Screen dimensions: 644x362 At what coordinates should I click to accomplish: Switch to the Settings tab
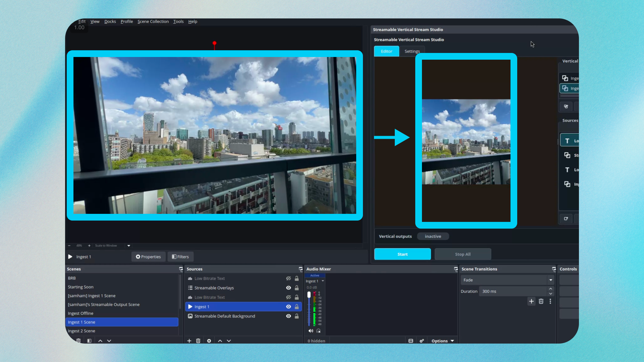(412, 51)
